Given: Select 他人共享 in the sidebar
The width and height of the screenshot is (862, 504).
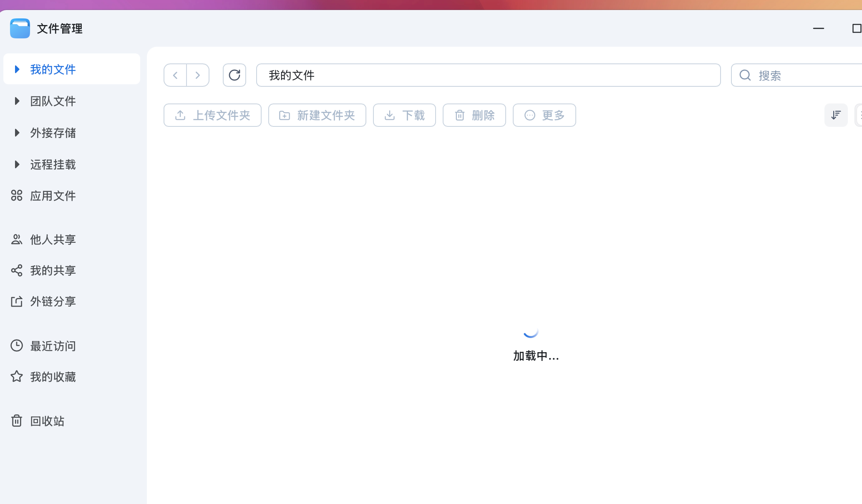Looking at the screenshot, I should pos(53,239).
